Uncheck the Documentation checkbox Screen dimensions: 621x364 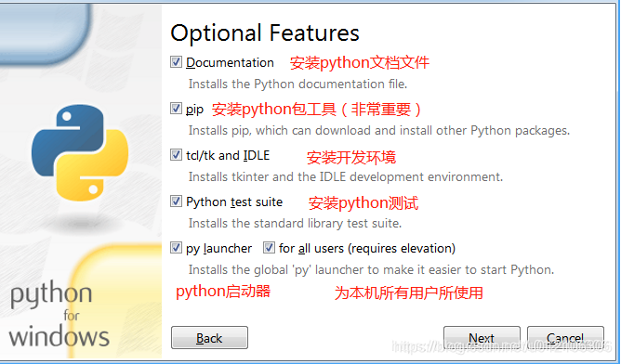coord(176,62)
